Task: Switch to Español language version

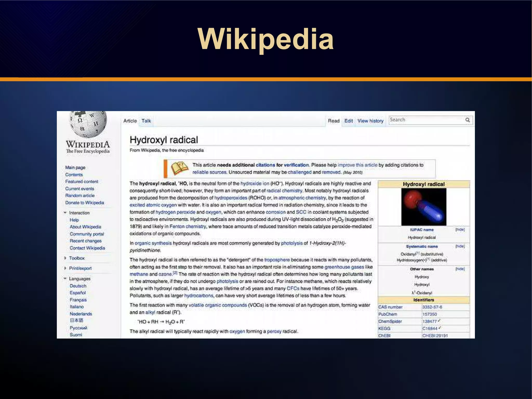Action: [x=78, y=293]
